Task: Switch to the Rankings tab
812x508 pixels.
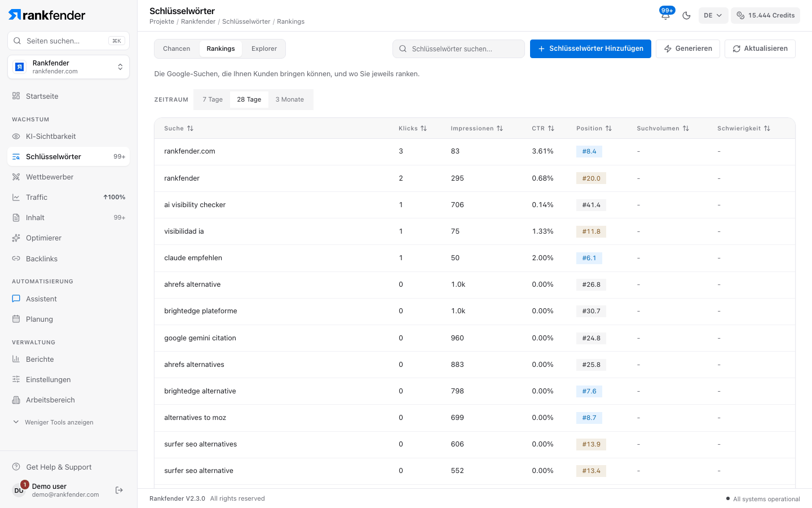Action: tap(220, 49)
